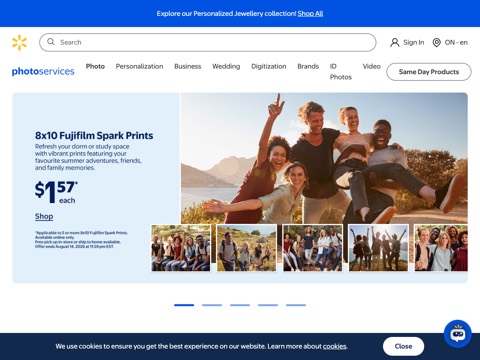Close the cookie notice banner
The height and width of the screenshot is (360, 480).
tap(403, 346)
